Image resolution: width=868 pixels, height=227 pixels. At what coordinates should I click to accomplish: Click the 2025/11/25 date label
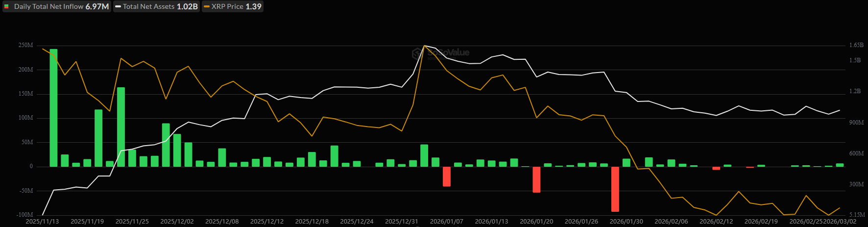(x=132, y=222)
